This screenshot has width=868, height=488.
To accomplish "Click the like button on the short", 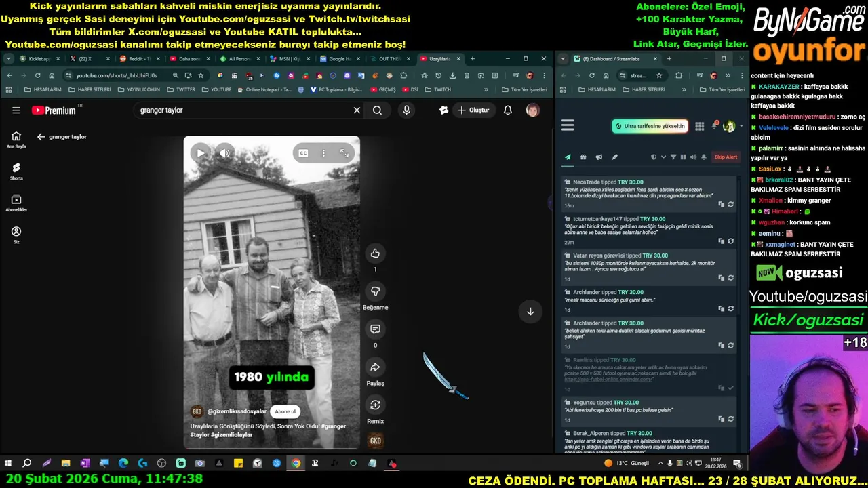I will point(375,253).
